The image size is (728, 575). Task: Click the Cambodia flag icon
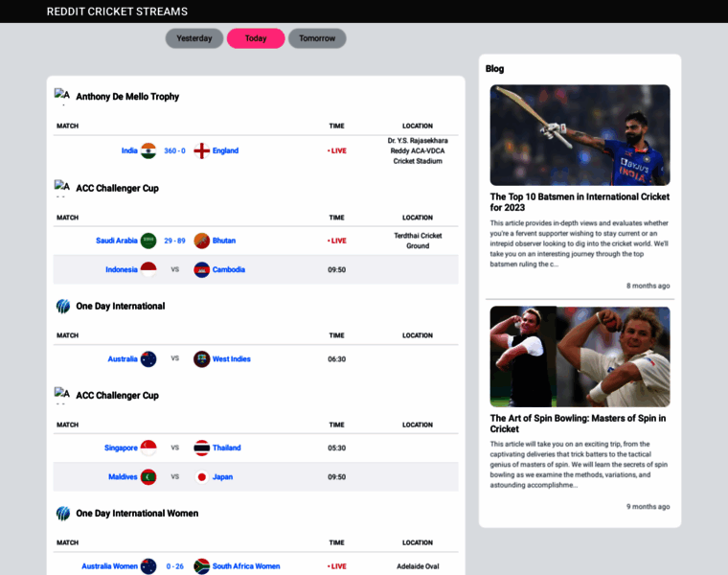tap(201, 269)
